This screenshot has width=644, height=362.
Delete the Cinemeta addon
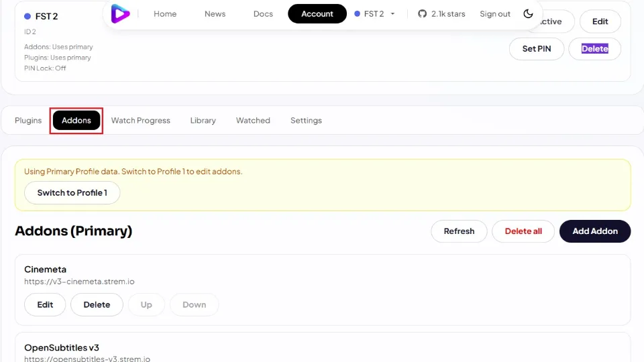coord(97,304)
